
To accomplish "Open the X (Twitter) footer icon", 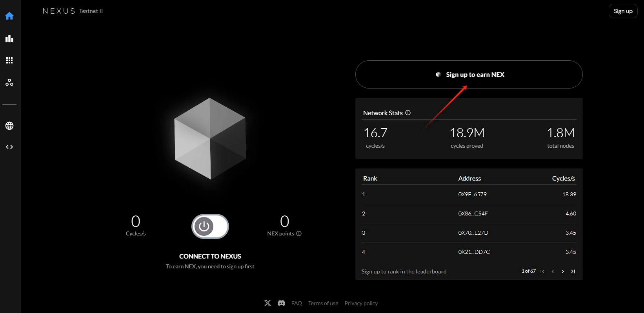I will (x=267, y=303).
